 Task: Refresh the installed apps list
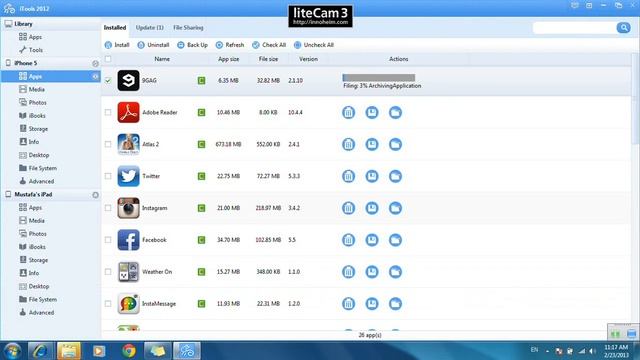230,45
